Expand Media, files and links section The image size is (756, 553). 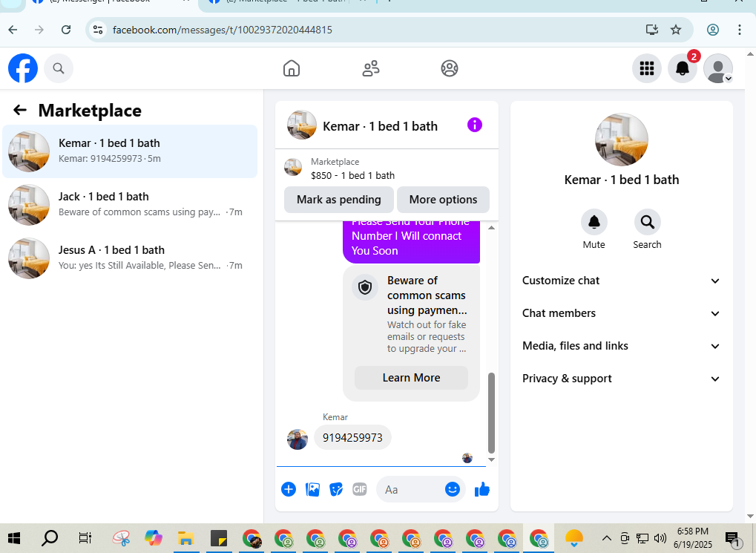point(621,346)
